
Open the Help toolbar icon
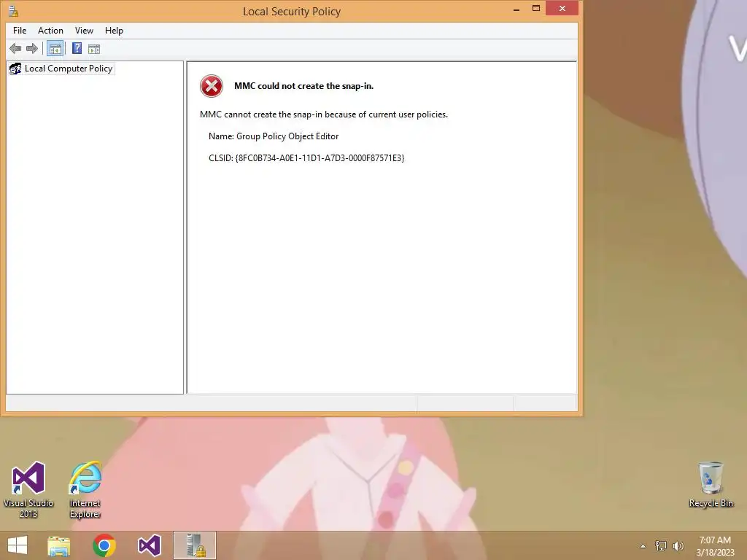click(x=77, y=49)
